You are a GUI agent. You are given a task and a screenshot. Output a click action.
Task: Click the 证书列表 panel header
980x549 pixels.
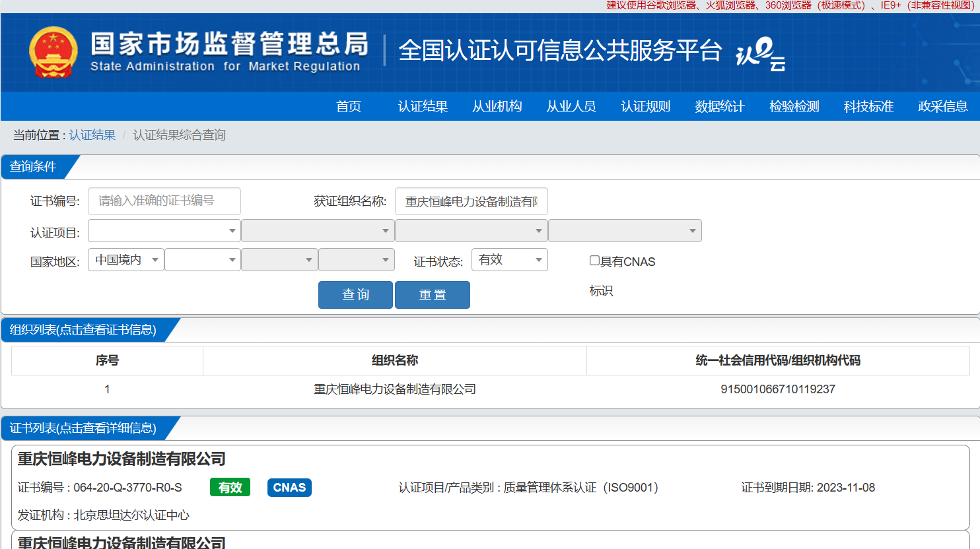[83, 428]
